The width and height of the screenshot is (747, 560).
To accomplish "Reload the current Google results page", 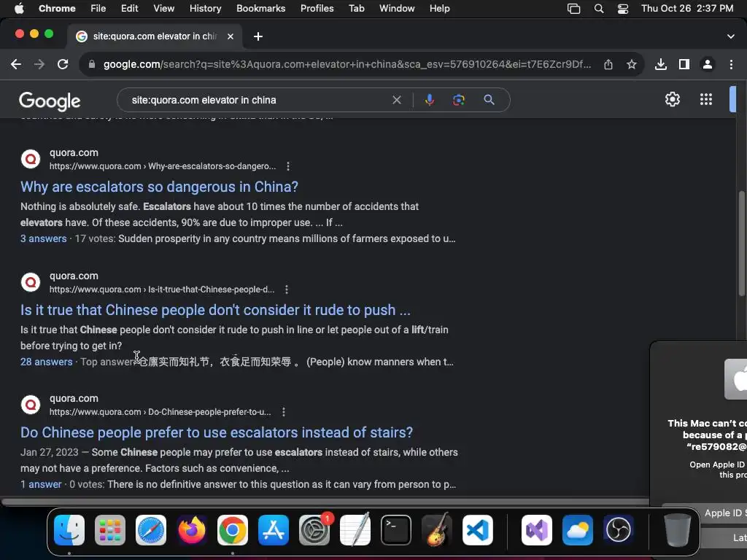I will click(x=63, y=64).
